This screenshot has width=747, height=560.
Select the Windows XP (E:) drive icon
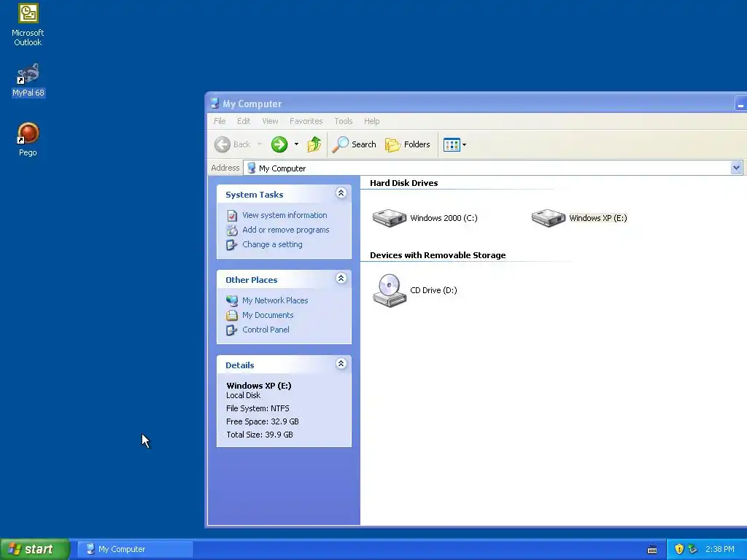[549, 217]
